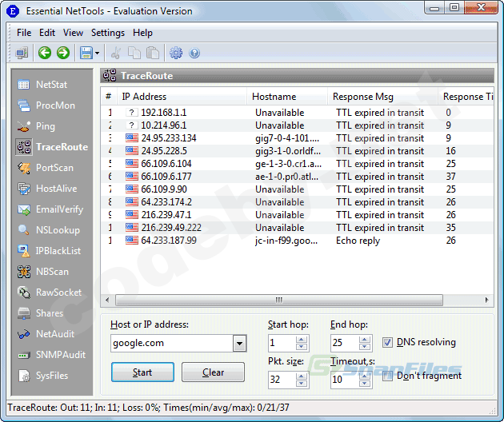The image size is (504, 422).
Task: Select the row with IP 24.95.233.134
Action: tap(298, 138)
